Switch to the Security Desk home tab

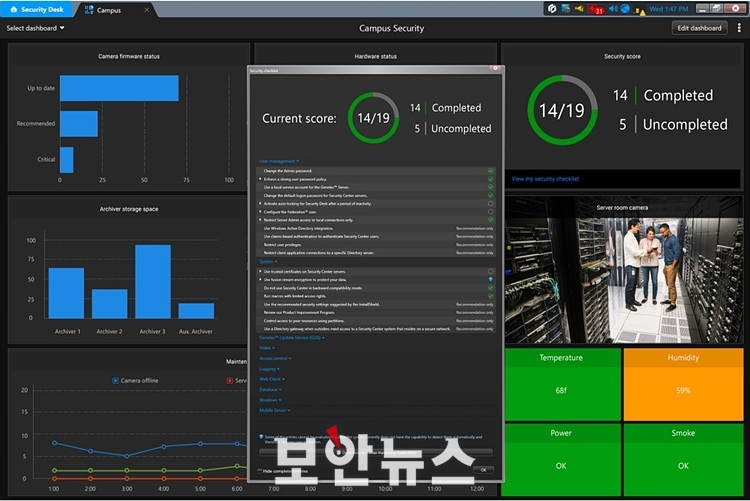click(36, 9)
